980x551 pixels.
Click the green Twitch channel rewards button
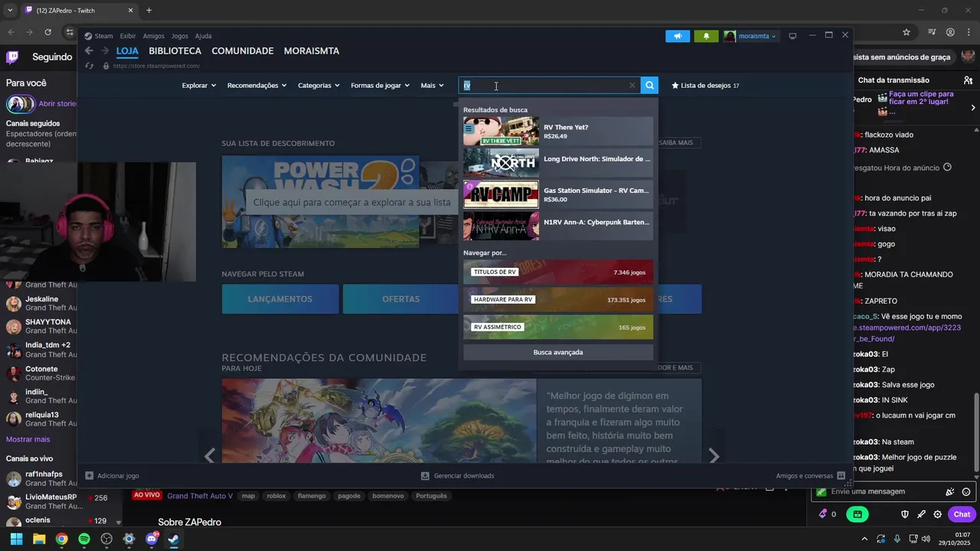coord(857,514)
